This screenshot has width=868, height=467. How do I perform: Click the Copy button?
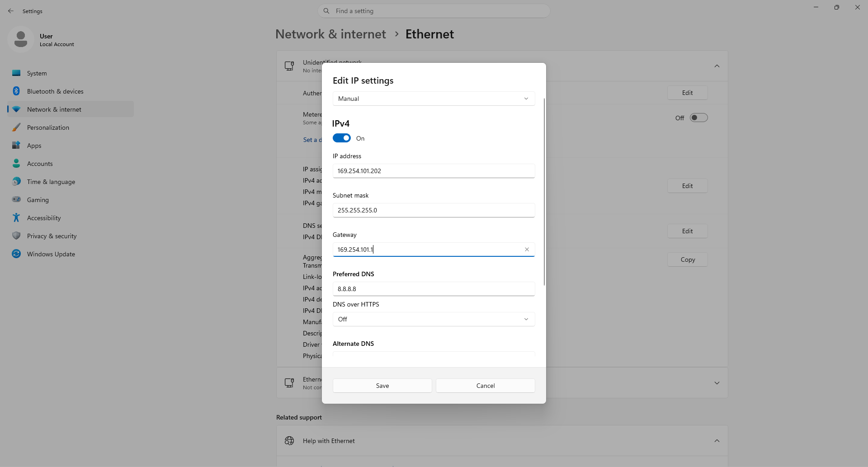[687, 259]
